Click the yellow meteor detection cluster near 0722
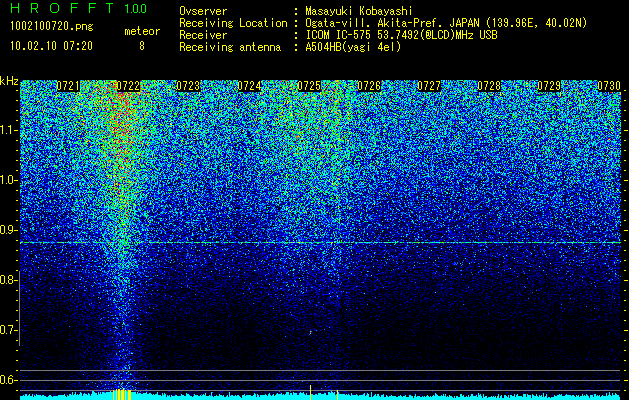The width and height of the screenshot is (629, 400). (x=122, y=394)
